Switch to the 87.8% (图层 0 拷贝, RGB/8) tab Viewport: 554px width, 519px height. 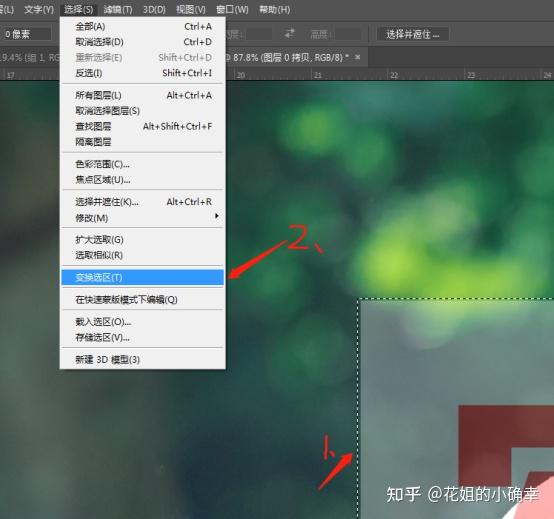[x=290, y=57]
